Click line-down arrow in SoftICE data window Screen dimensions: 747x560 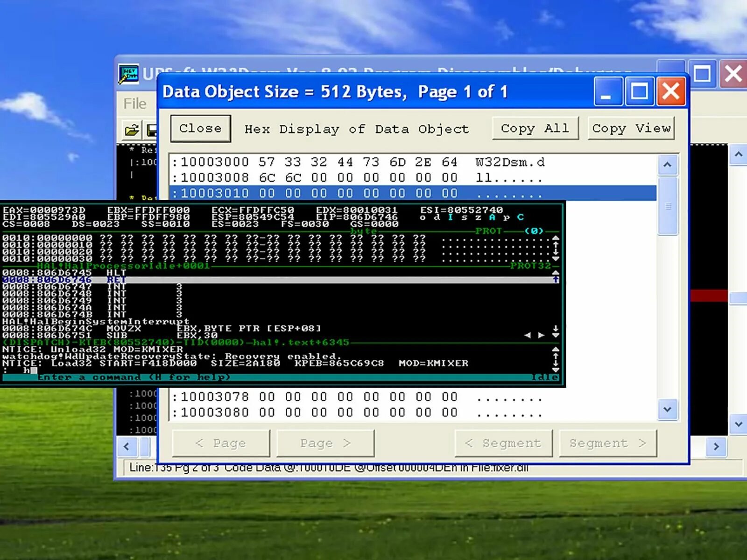click(x=556, y=252)
